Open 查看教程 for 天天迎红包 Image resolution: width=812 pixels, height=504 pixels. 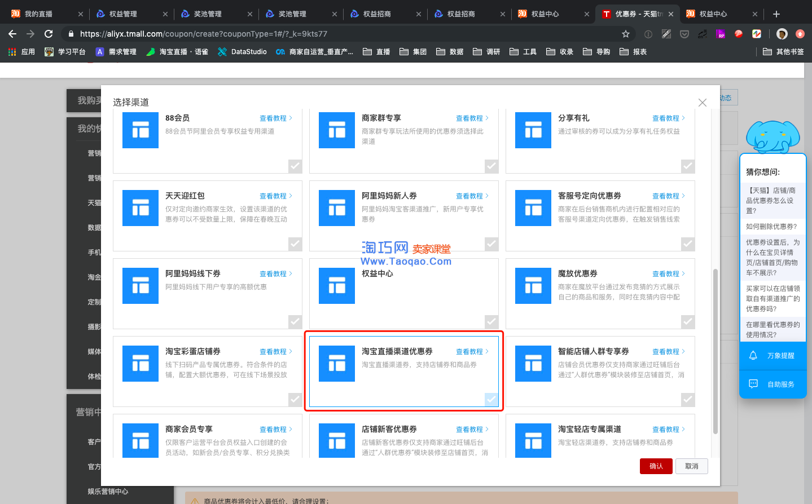276,196
